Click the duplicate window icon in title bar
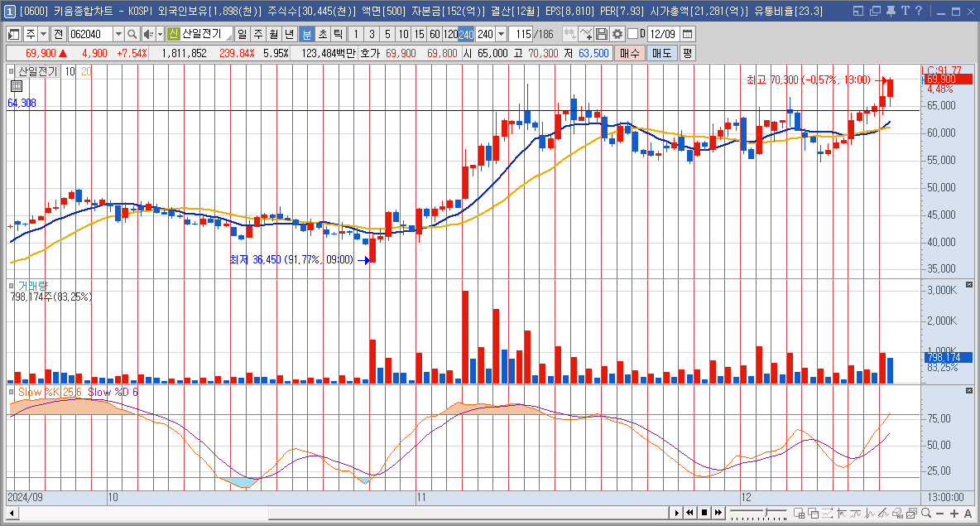980x526 pixels. point(875,11)
